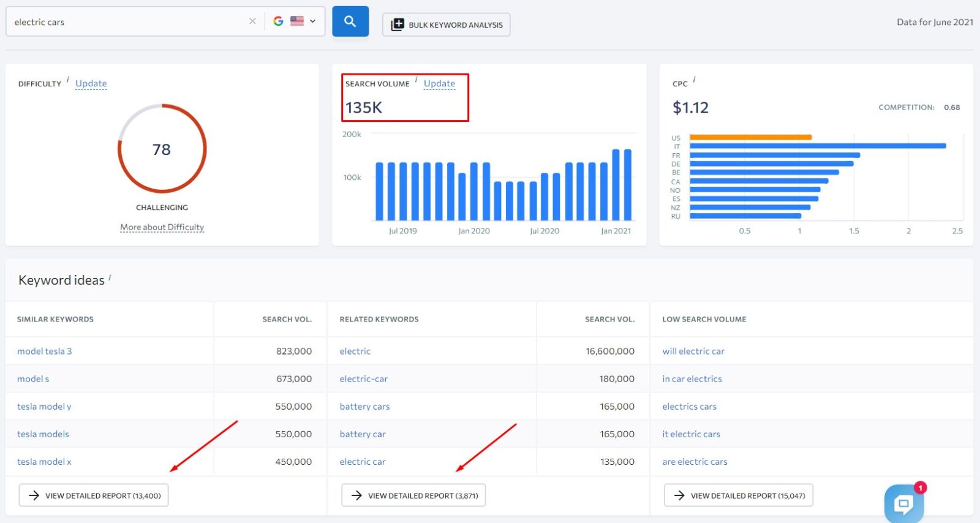Image resolution: width=980 pixels, height=523 pixels.
Task: Open the 'it electric cars' keyword
Action: pyautogui.click(x=691, y=434)
